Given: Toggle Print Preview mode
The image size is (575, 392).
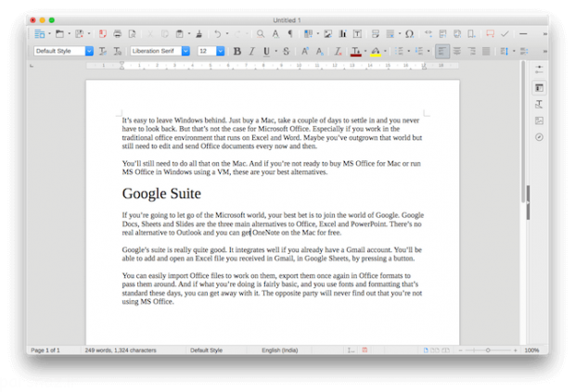Looking at the screenshot, I should coord(132,34).
